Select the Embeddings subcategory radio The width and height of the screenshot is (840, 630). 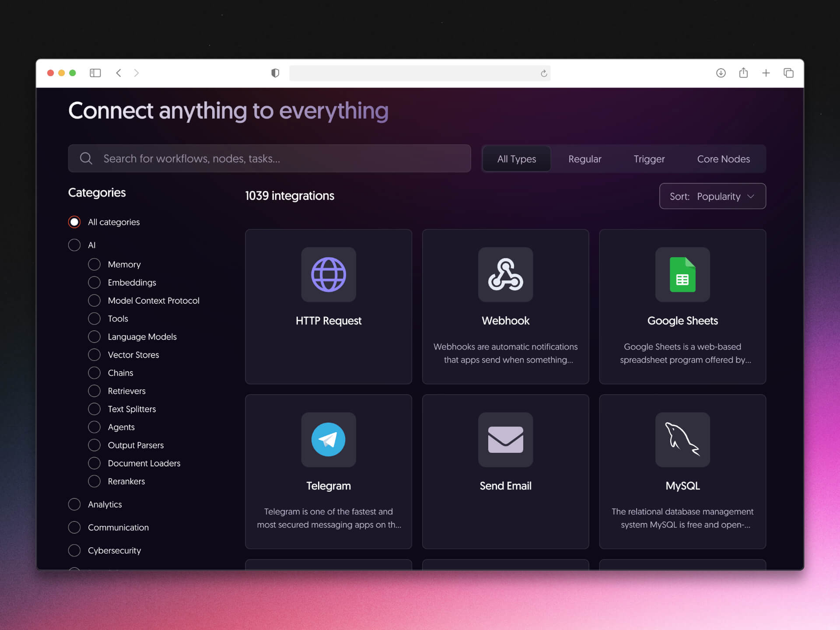point(94,282)
